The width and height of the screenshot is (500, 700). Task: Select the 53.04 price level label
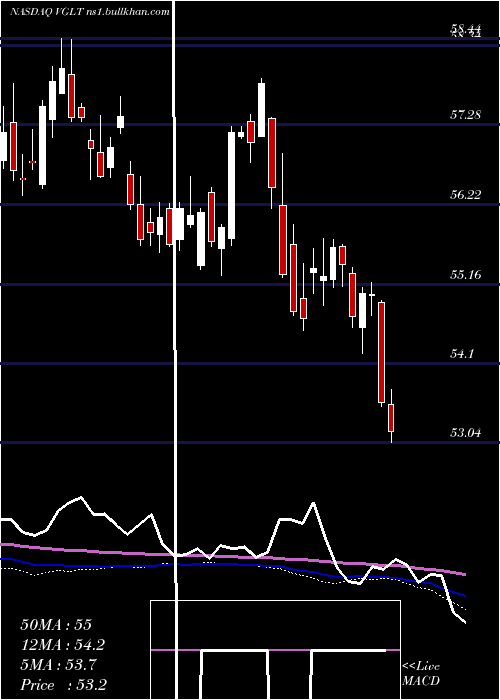(x=465, y=433)
